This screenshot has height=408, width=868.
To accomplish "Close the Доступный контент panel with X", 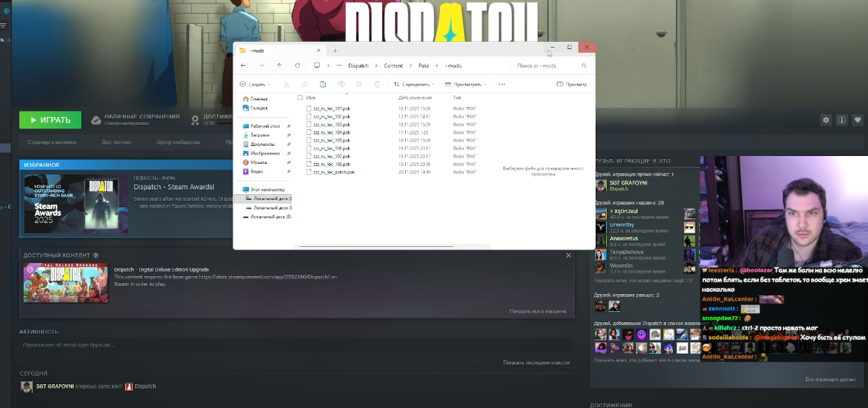I will click(569, 256).
